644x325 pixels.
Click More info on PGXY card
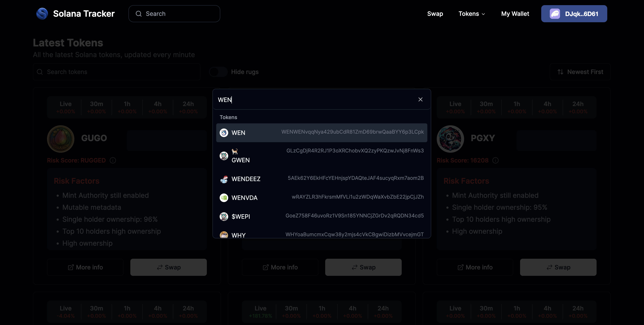tap(475, 267)
